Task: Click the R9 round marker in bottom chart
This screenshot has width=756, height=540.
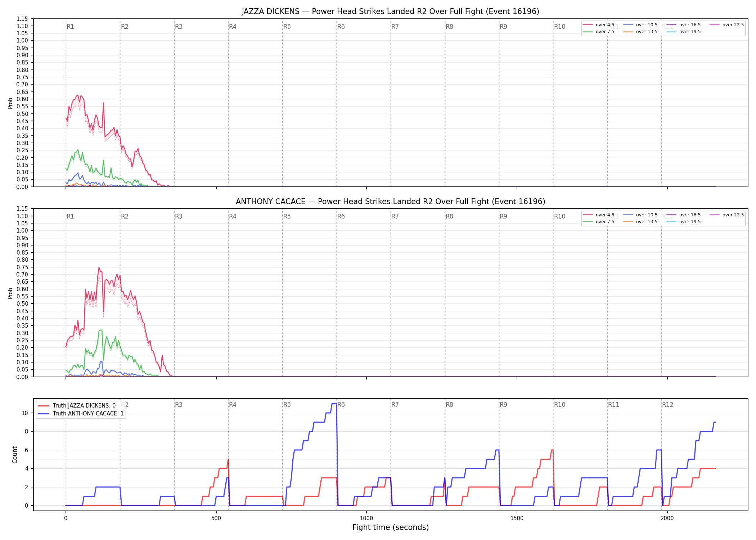Action: 503,405
